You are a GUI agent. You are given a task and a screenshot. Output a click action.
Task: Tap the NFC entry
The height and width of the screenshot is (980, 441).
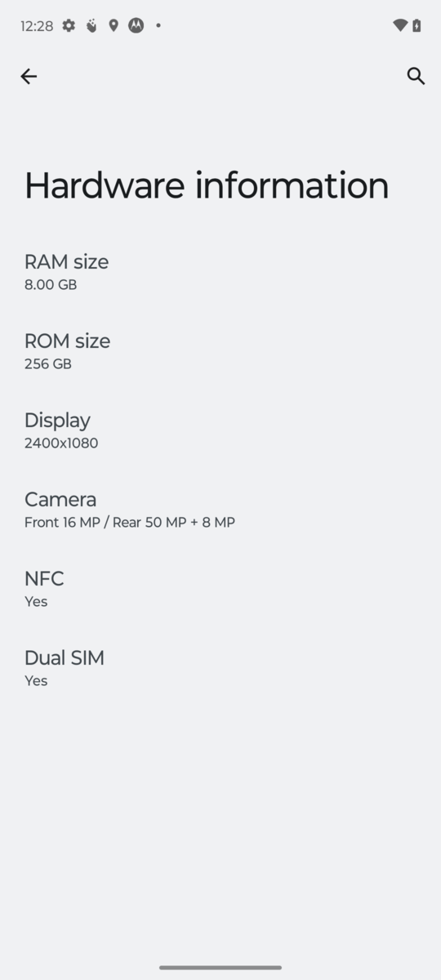tap(220, 589)
